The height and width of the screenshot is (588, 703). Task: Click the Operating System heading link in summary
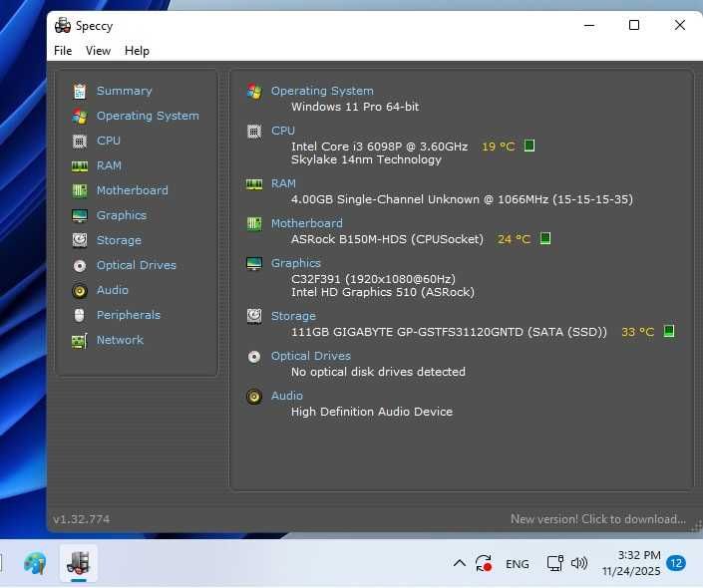[x=322, y=91]
